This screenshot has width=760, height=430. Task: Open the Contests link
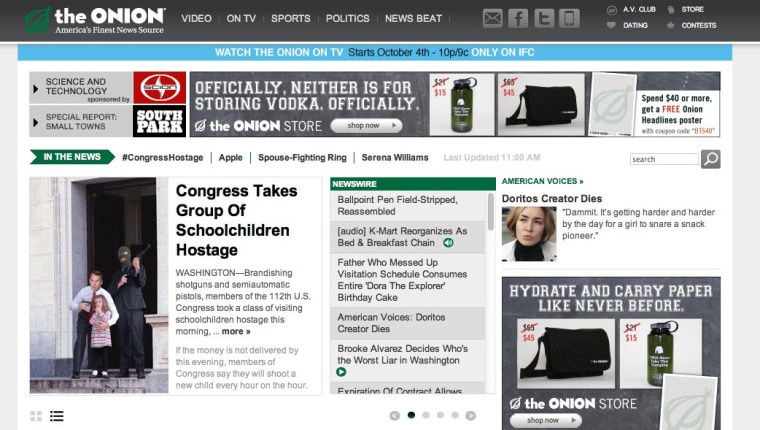tap(699, 25)
